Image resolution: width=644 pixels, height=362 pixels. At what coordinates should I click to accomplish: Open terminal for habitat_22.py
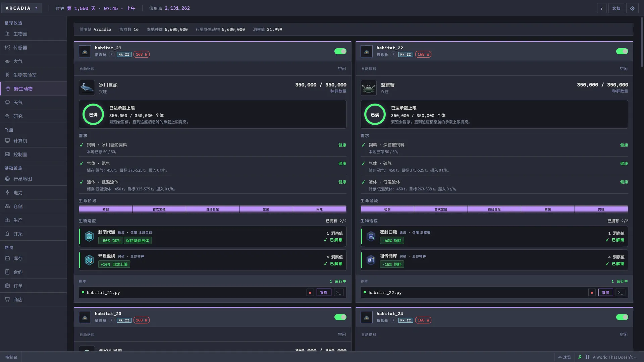pyautogui.click(x=620, y=293)
